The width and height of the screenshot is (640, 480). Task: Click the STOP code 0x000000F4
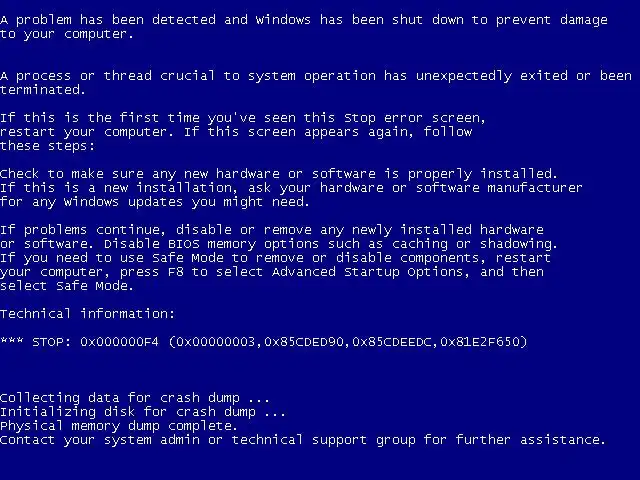[x=119, y=342]
